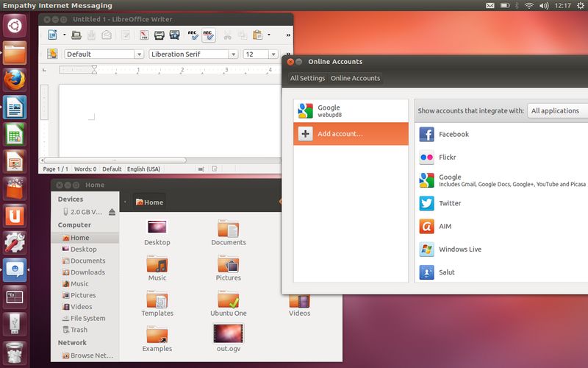The height and width of the screenshot is (368, 588).
Task: Open File System in Files sidebar
Action: click(85, 319)
